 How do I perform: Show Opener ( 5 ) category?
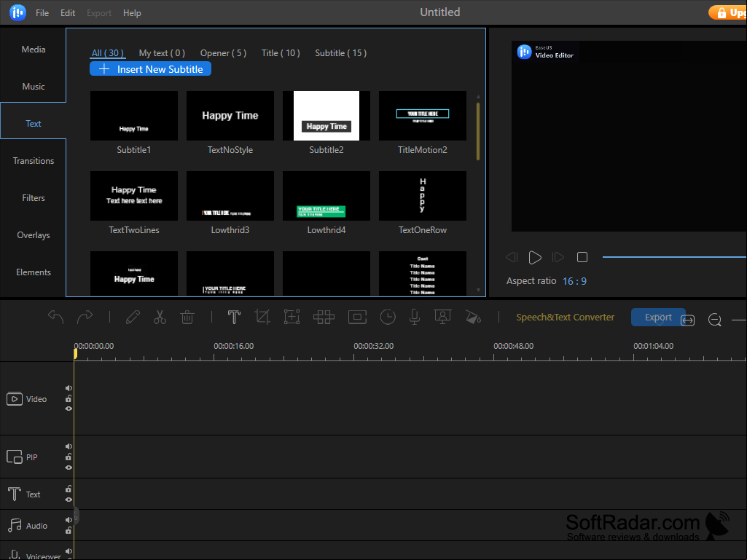click(223, 53)
